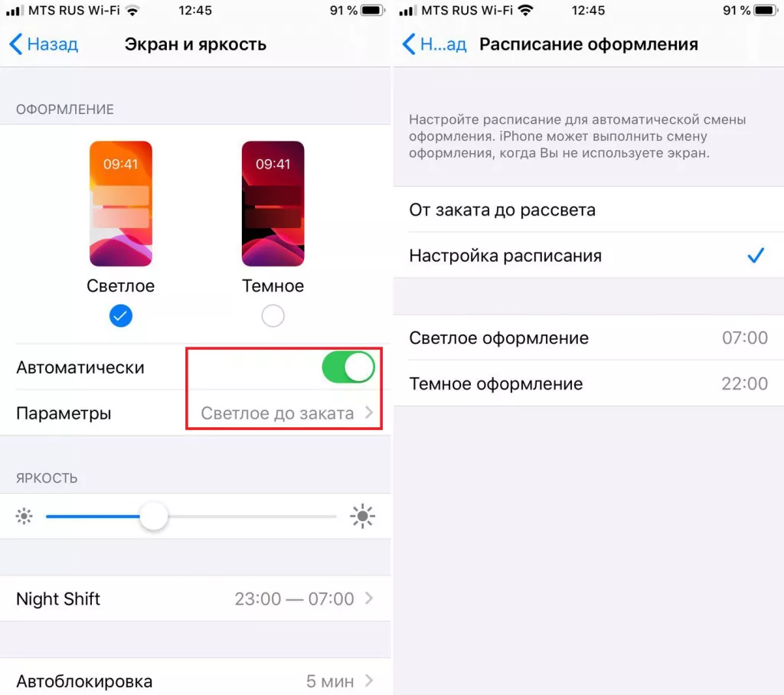Tap battery icon in right status bar

tap(766, 11)
